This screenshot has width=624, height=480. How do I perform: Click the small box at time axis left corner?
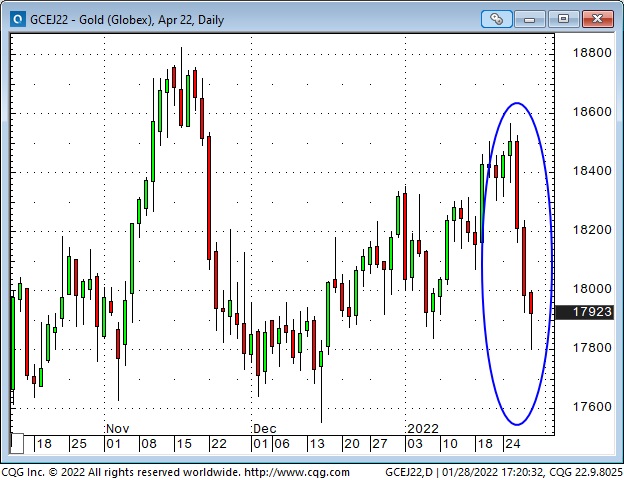(17, 444)
